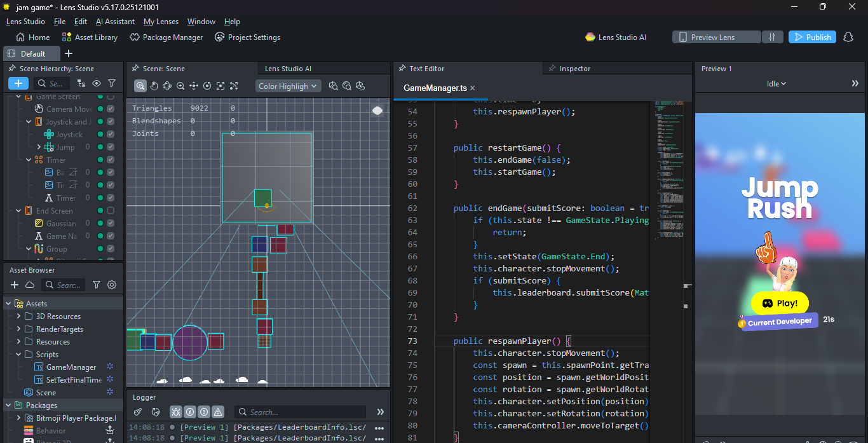Click the blue add object plus button
The width and height of the screenshot is (868, 443).
pyautogui.click(x=18, y=83)
